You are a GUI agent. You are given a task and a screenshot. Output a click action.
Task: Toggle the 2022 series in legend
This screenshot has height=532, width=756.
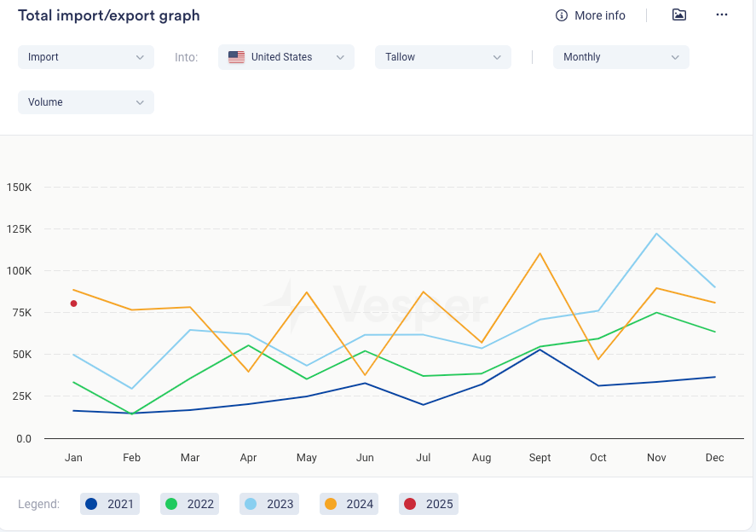[x=189, y=504]
